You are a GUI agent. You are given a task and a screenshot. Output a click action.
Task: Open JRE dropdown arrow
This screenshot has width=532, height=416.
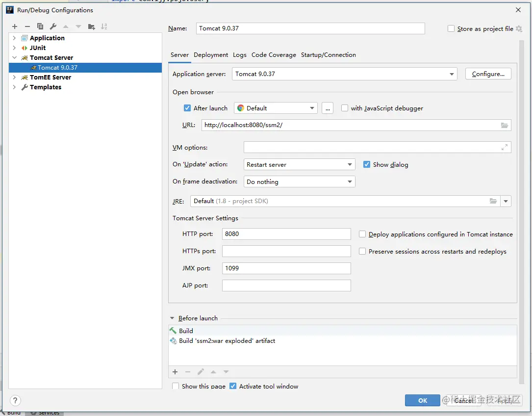pos(506,201)
